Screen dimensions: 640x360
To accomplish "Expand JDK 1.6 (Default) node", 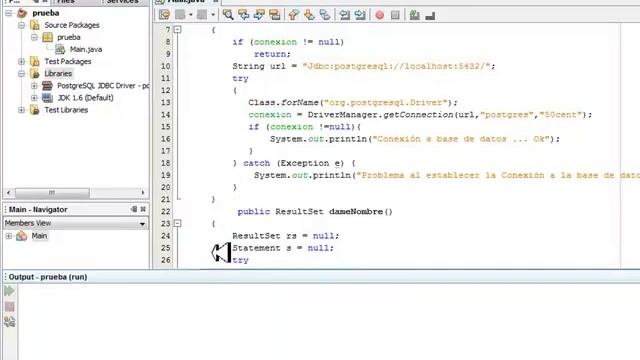I will (34, 98).
